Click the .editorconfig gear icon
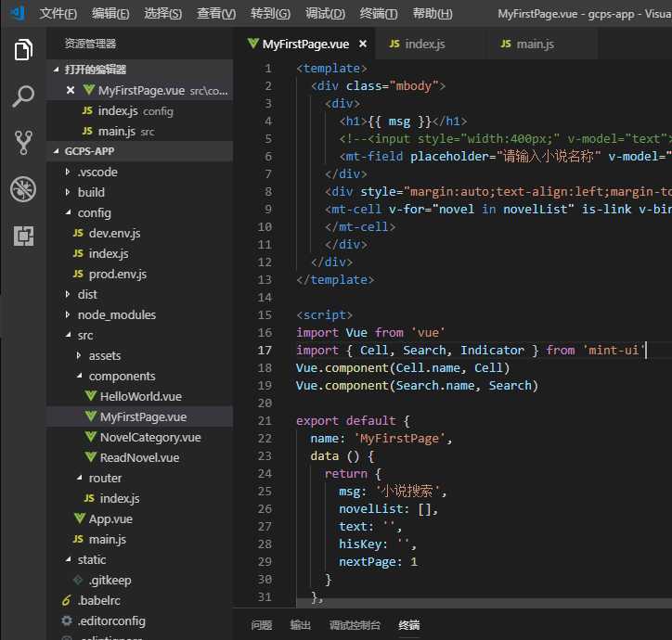Screen dimensions: 672x640 67,621
